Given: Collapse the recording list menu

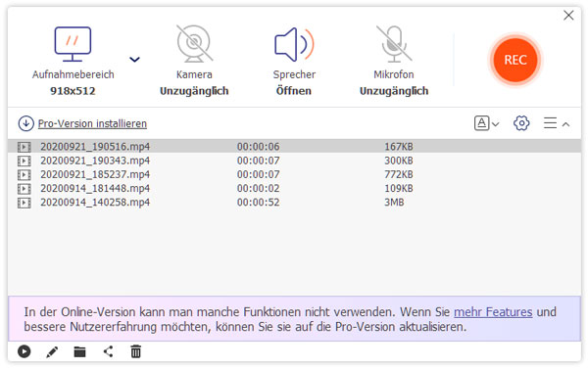Looking at the screenshot, I should pos(557,123).
